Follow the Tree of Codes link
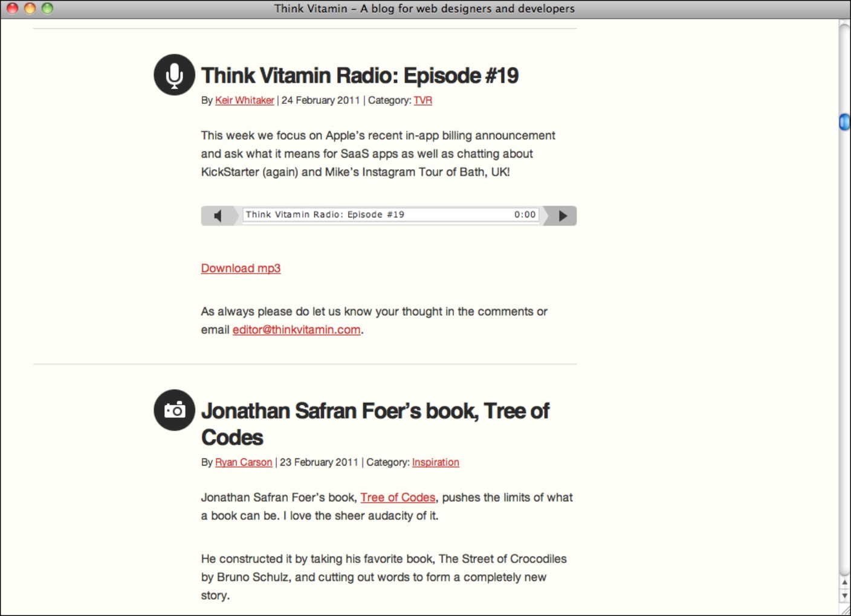The image size is (851, 616). coord(398,498)
